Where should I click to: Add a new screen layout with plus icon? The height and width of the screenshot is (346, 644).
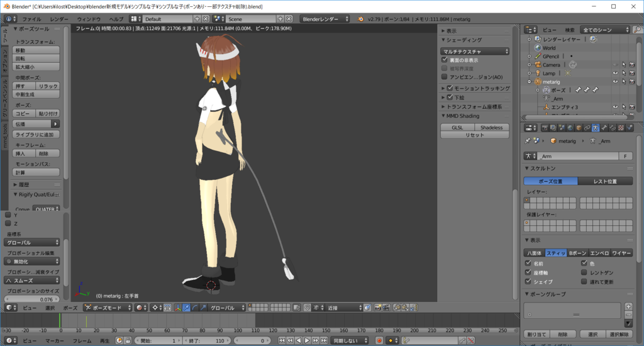click(197, 19)
